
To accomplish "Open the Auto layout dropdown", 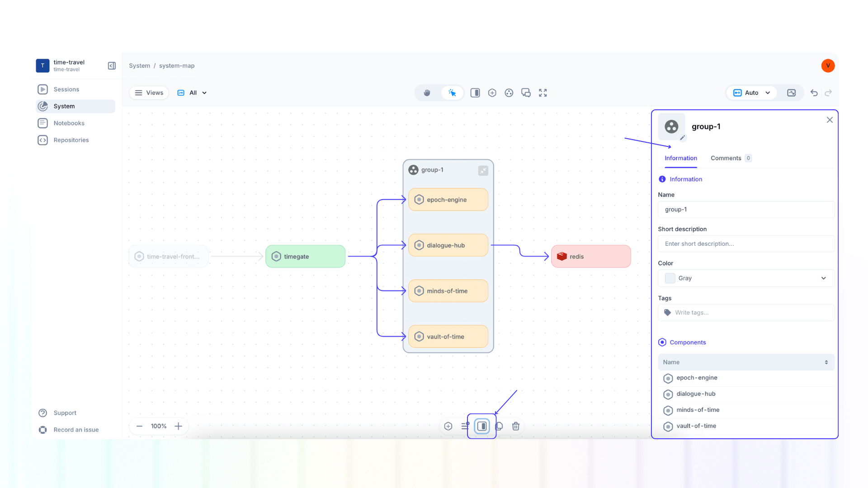I will (x=751, y=93).
